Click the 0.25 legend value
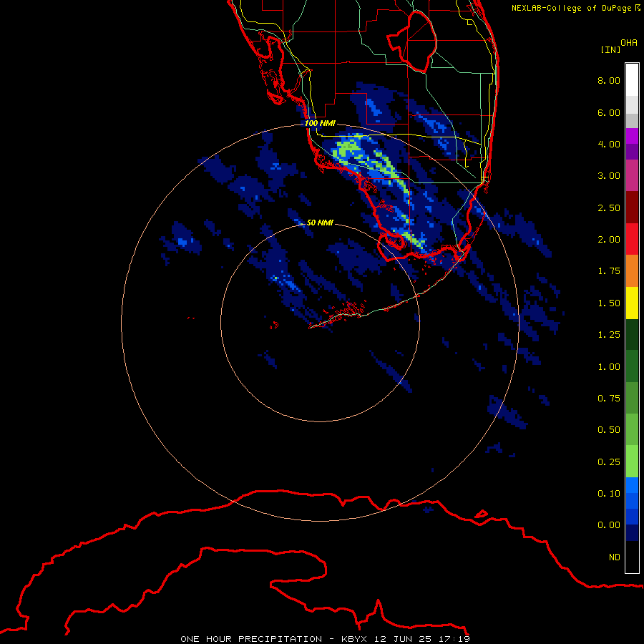 point(609,462)
